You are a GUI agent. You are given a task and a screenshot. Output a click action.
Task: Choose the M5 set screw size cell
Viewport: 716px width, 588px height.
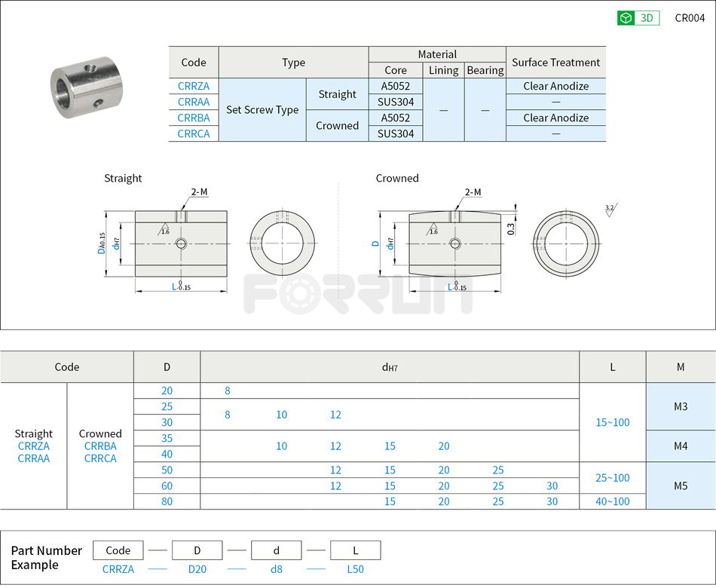[x=681, y=485]
